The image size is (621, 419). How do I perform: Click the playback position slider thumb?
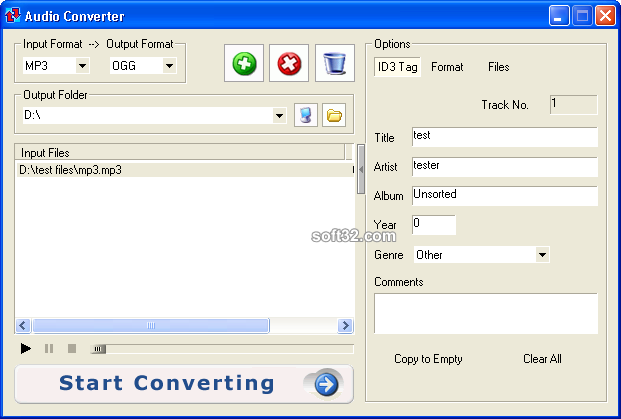(98, 349)
